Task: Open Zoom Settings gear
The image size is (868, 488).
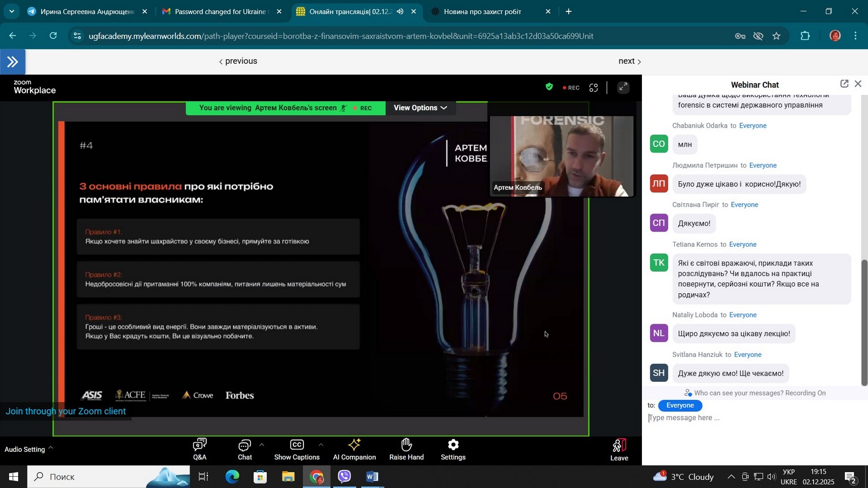Action: click(x=453, y=449)
